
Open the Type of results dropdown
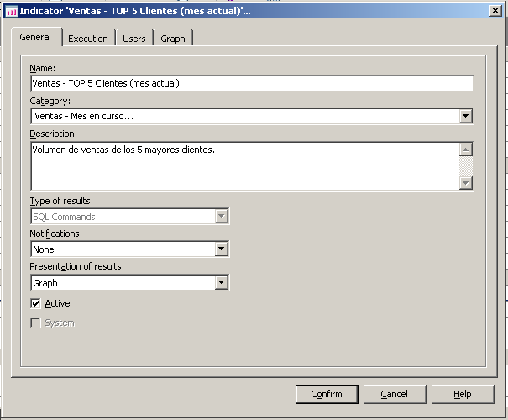coord(222,217)
